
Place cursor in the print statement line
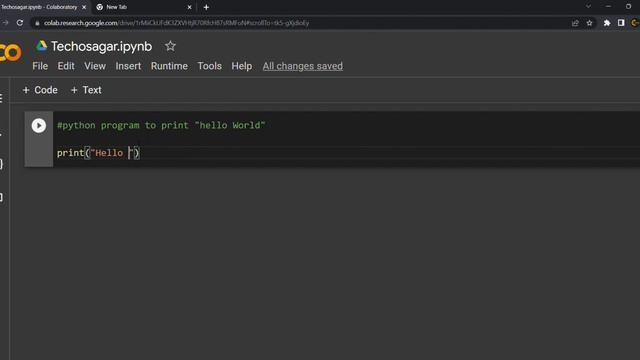click(98, 153)
